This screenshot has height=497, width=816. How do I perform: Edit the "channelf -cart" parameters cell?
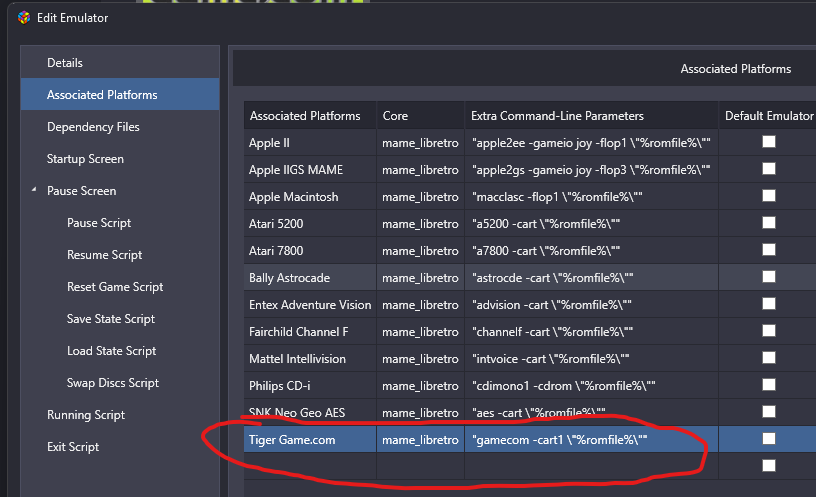pyautogui.click(x=591, y=332)
